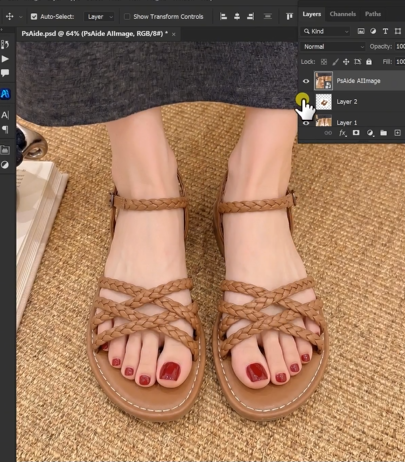Toggle lock transparent pixels
This screenshot has height=462, width=405.
pos(324,62)
